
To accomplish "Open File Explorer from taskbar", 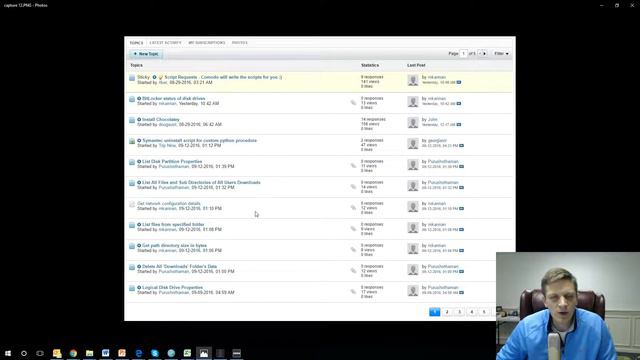I will pos(89,353).
